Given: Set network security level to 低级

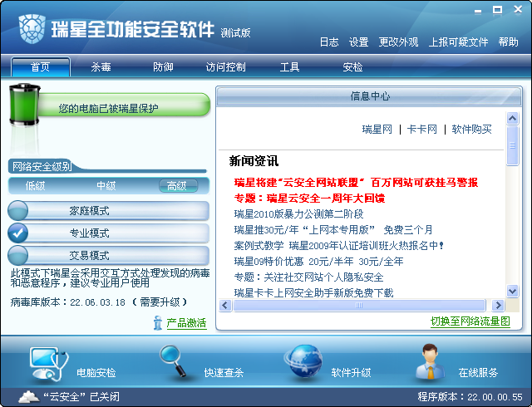Looking at the screenshot, I should [35, 186].
